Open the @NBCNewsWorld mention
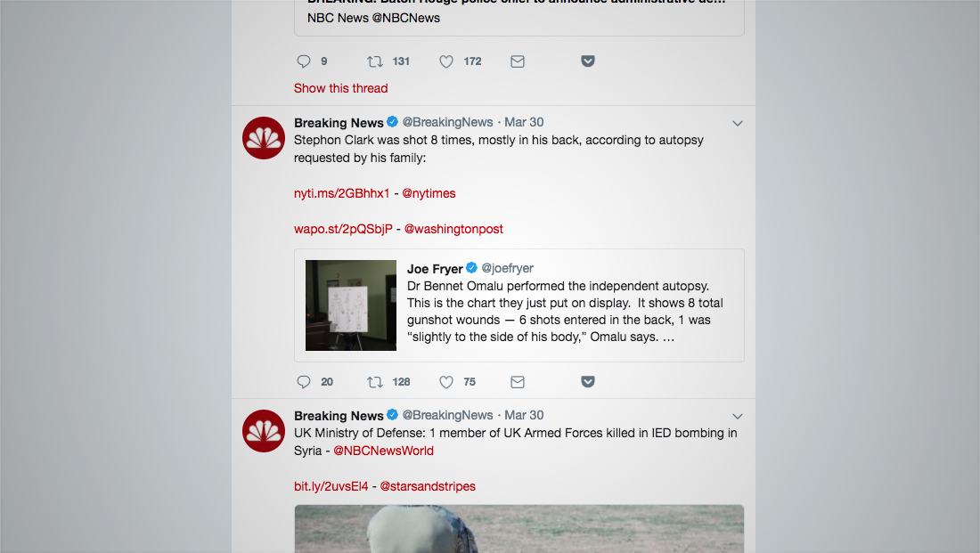Image resolution: width=980 pixels, height=553 pixels. pos(383,451)
